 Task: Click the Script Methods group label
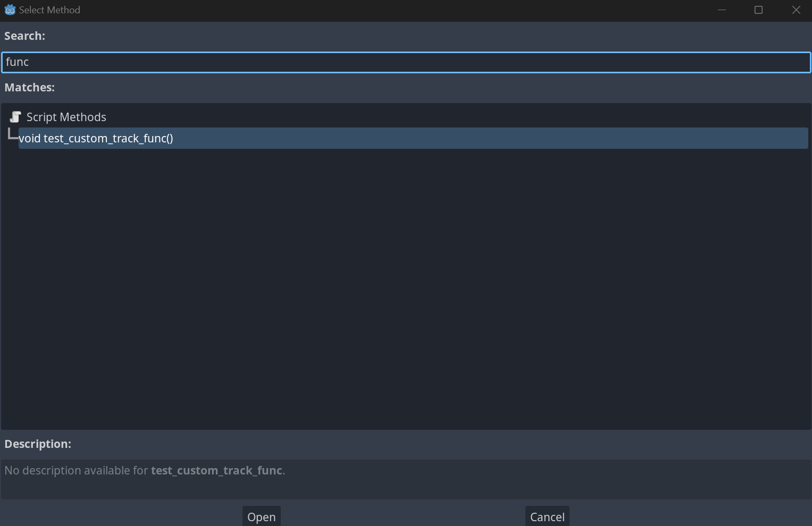(66, 116)
